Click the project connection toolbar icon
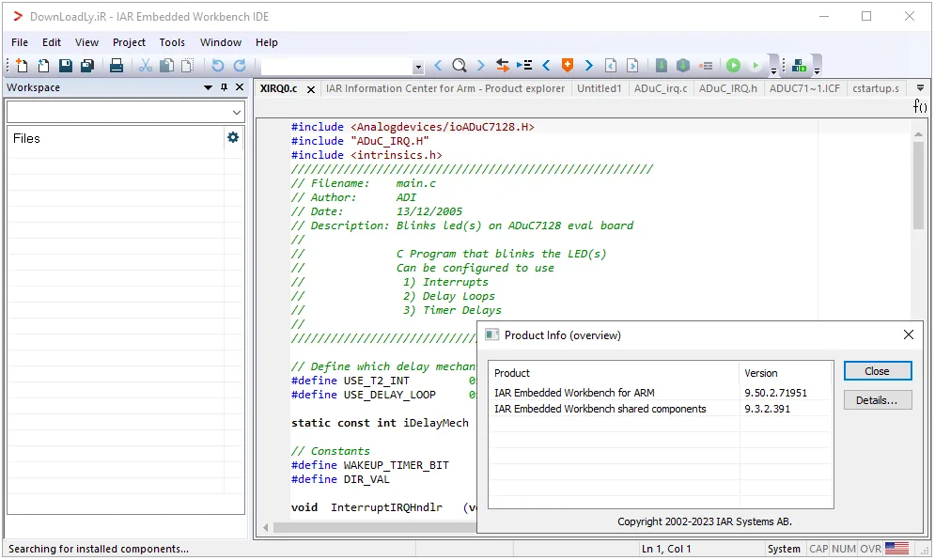The width and height of the screenshot is (935, 560). click(799, 66)
